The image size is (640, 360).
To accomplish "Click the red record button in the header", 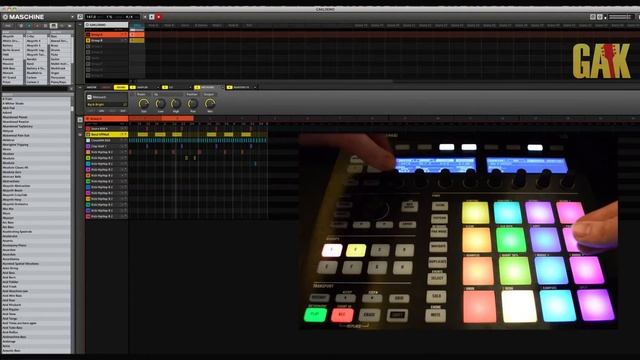I will click(158, 17).
